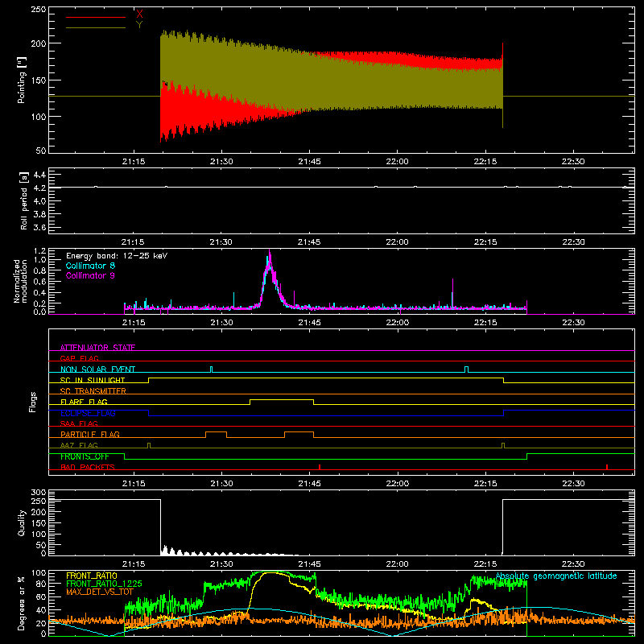Select the FRONT_RATIO_1225 legend entry

point(104,584)
